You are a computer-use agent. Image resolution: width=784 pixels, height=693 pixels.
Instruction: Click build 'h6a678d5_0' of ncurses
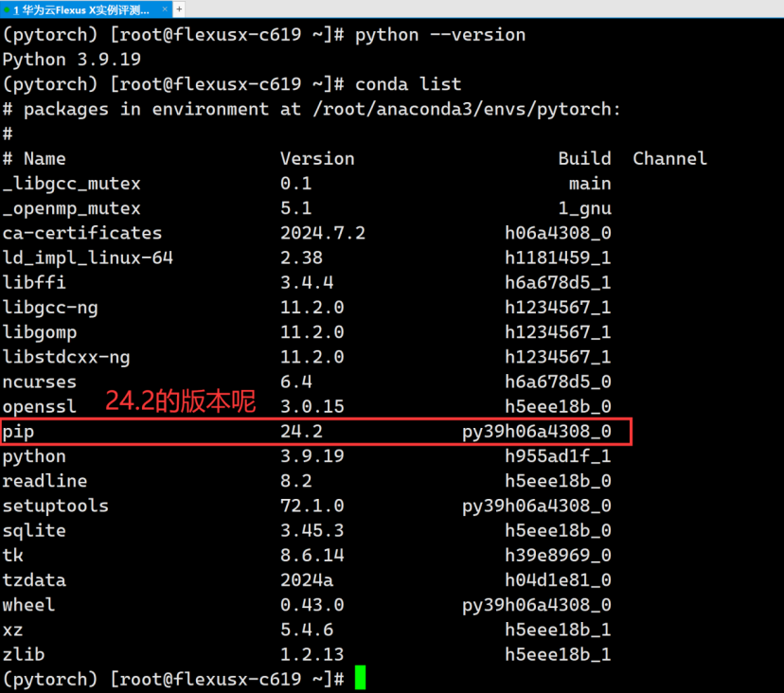click(558, 382)
